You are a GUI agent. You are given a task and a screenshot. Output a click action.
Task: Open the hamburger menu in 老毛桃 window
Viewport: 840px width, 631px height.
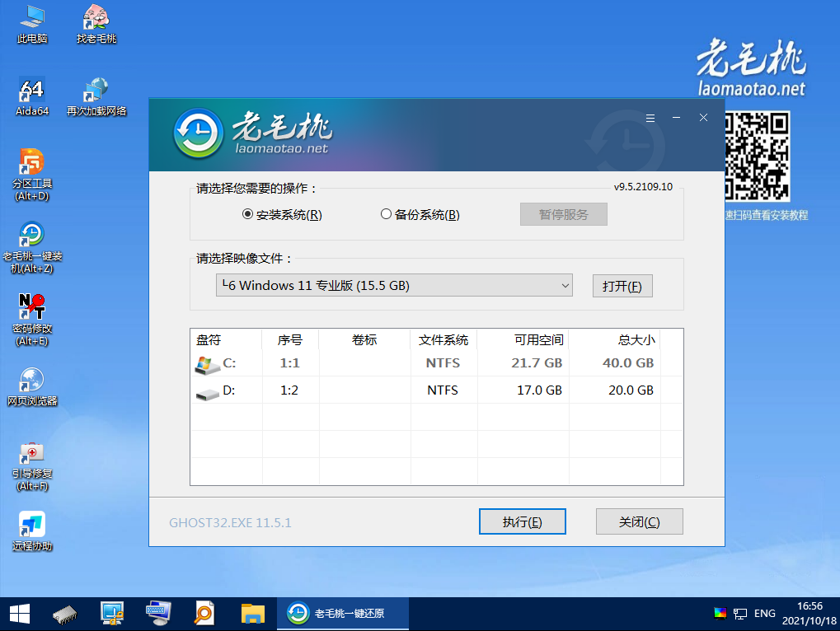pos(650,118)
